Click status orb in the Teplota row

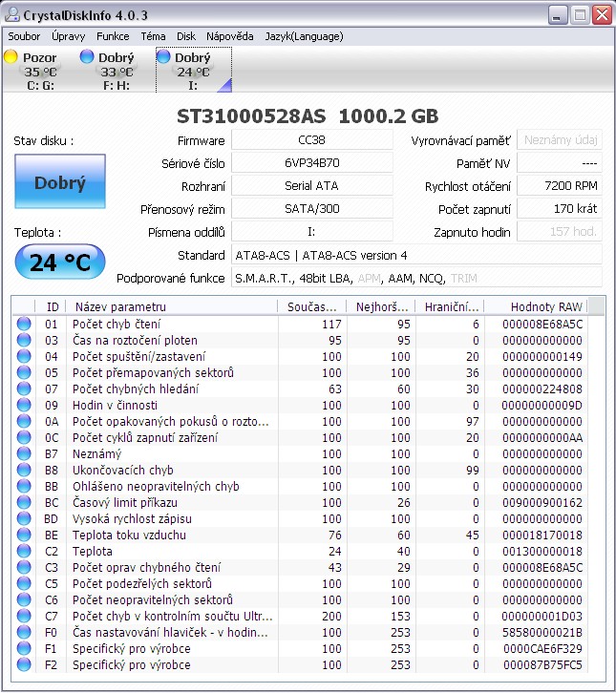pyautogui.click(x=24, y=552)
